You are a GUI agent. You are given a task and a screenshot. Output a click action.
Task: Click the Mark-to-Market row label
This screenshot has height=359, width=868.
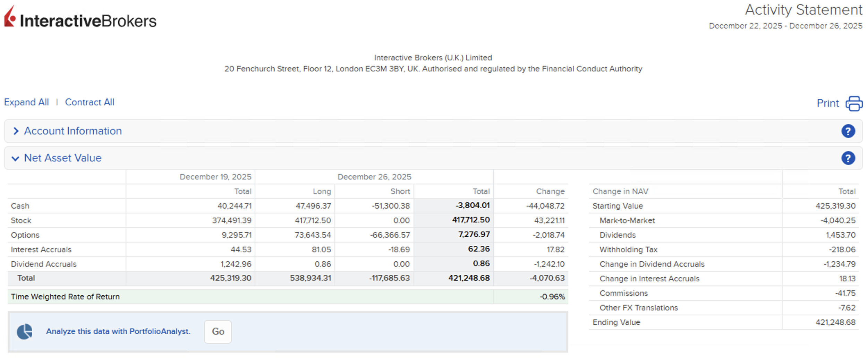(x=627, y=220)
